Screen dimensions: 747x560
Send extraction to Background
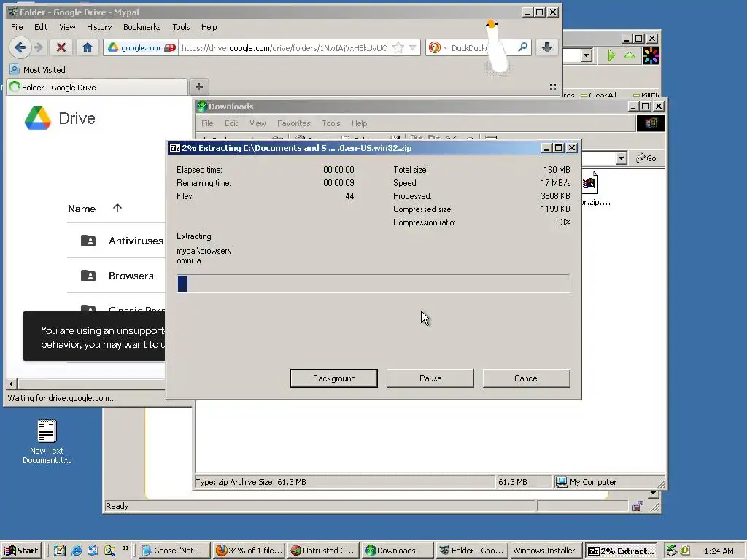(334, 378)
